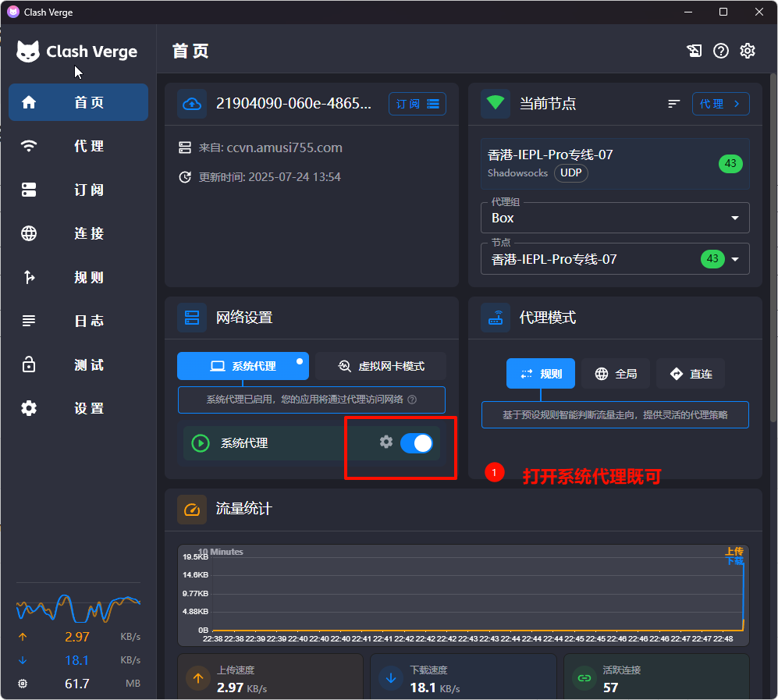Open the 测试 test sidebar item
The image size is (778, 700).
[78, 364]
